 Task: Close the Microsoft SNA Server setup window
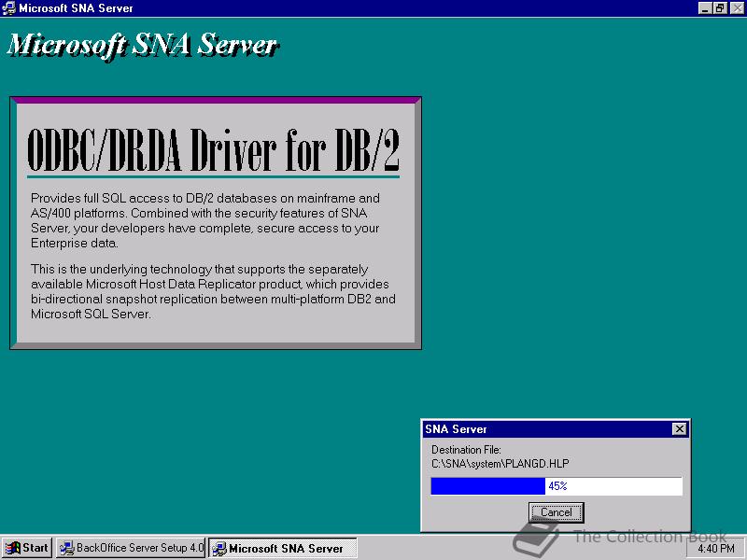(x=737, y=8)
